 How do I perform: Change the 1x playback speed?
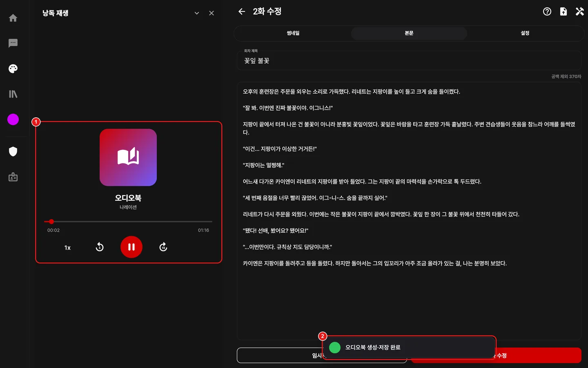click(x=67, y=247)
